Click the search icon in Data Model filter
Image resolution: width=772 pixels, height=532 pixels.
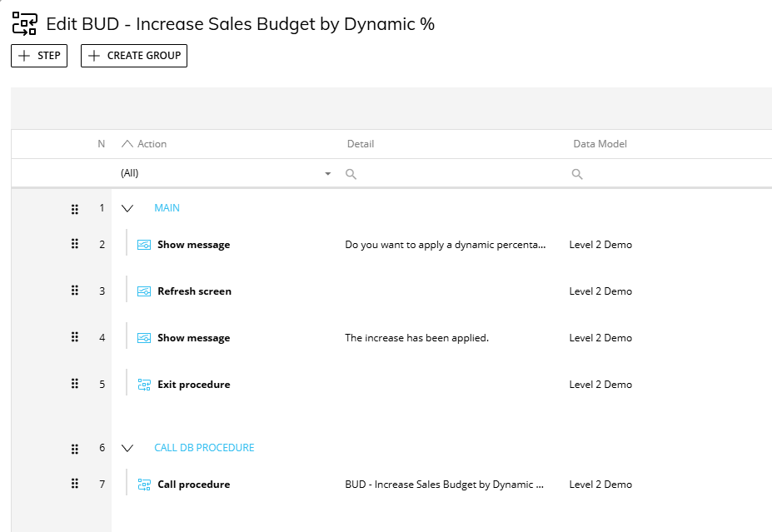coord(577,174)
